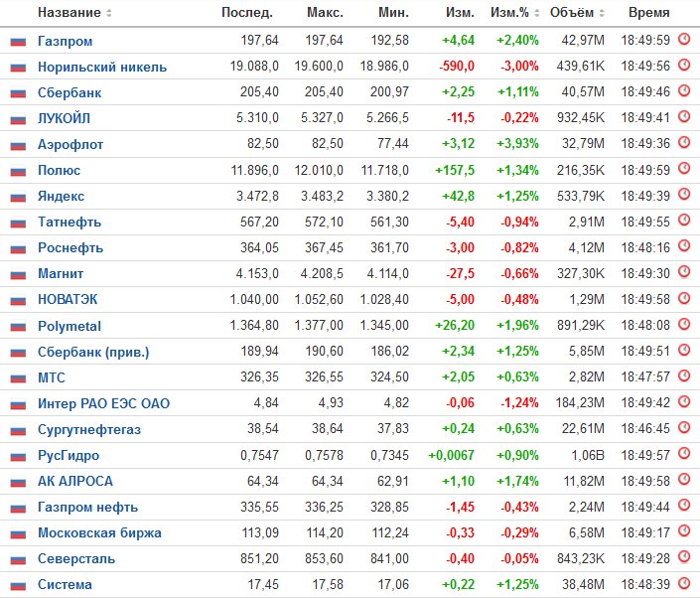
Task: Select МТС time 18:47:57
Action: tap(645, 376)
